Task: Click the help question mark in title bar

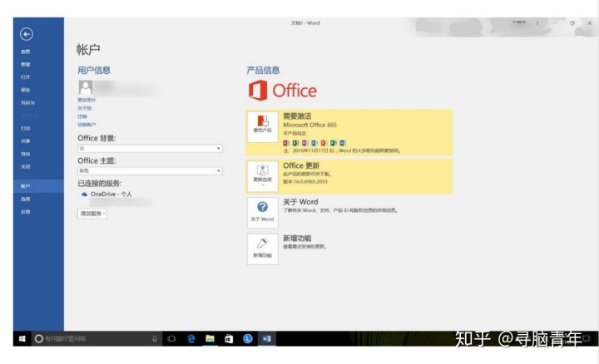Action: [x=537, y=23]
